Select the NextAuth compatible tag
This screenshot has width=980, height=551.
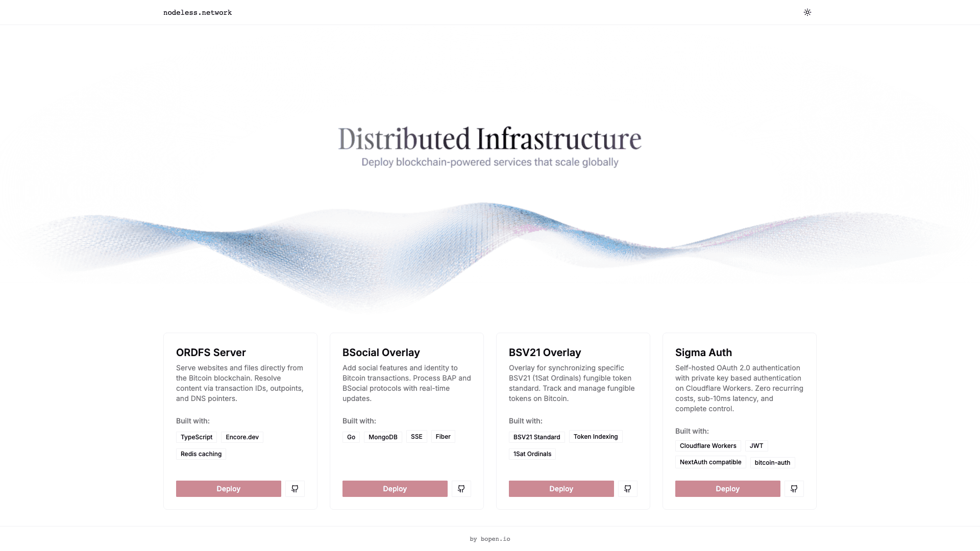point(710,462)
